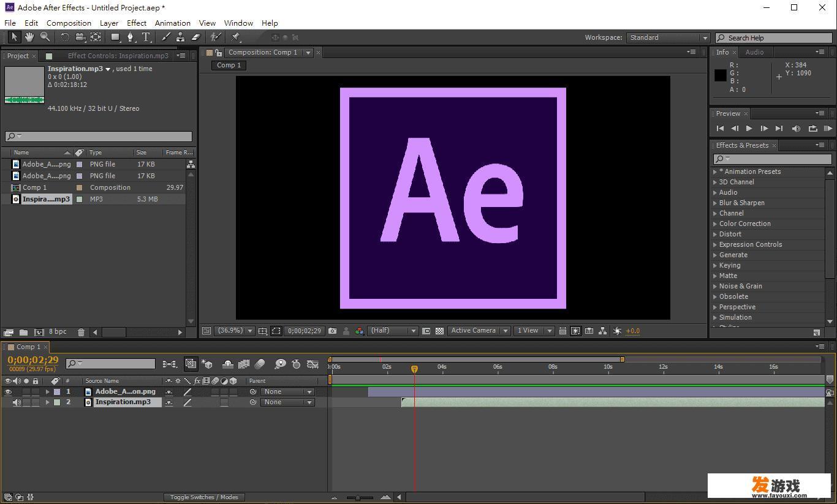Open the Workspace Standard dropdown
The height and width of the screenshot is (504, 837).
(668, 37)
